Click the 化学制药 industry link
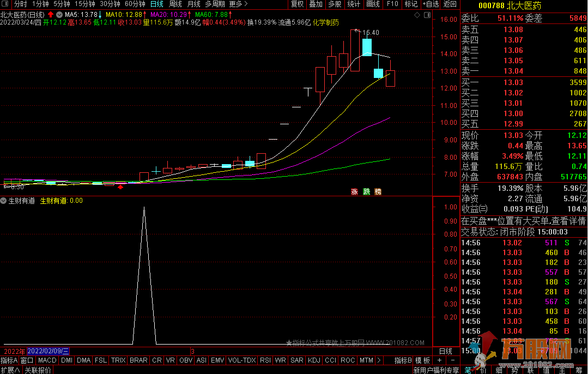 point(326,23)
